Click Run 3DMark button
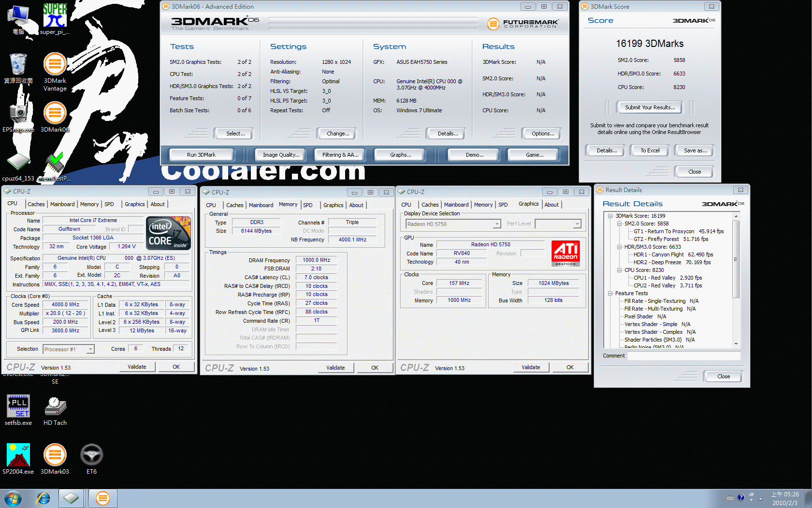Viewport: 812px width, 508px height. pyautogui.click(x=201, y=155)
